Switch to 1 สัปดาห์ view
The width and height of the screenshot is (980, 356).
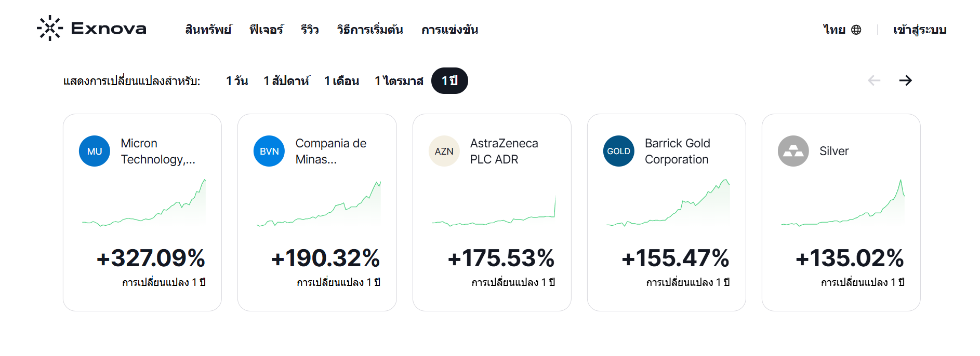pos(287,80)
